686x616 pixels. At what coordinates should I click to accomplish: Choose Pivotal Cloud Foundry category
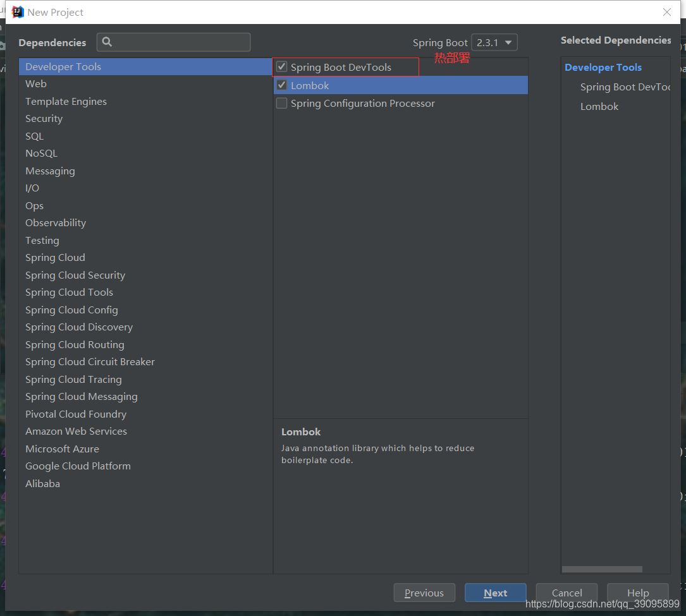click(145, 414)
